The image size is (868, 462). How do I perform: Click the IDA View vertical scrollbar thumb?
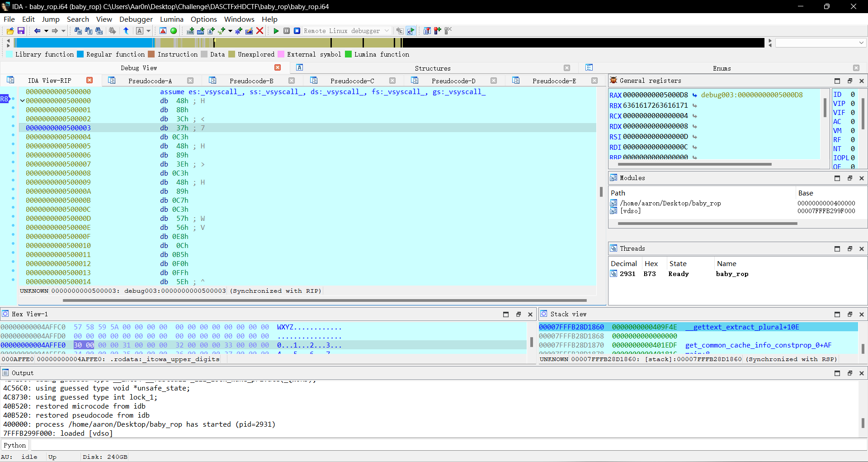[x=601, y=192]
